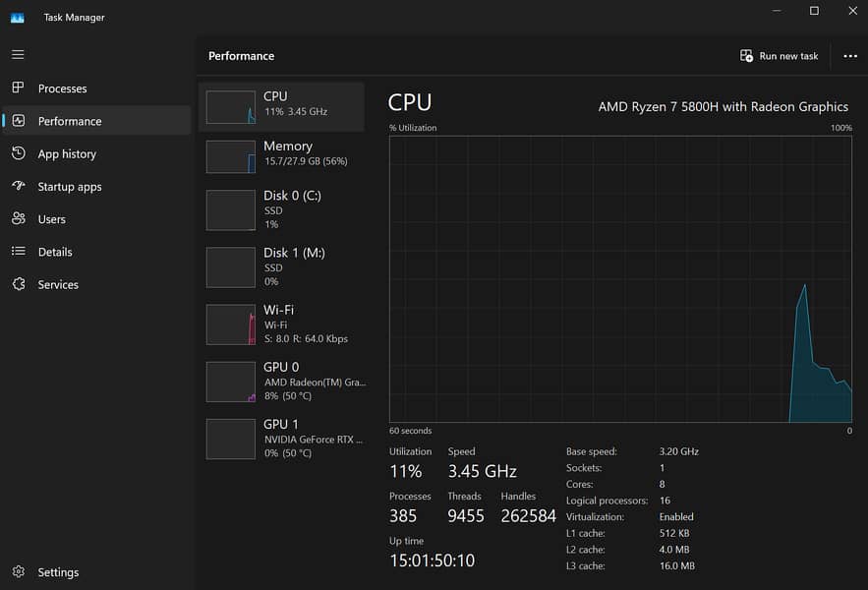868x590 pixels.
Task: Select the CPU entry in resource list
Action: [281, 105]
